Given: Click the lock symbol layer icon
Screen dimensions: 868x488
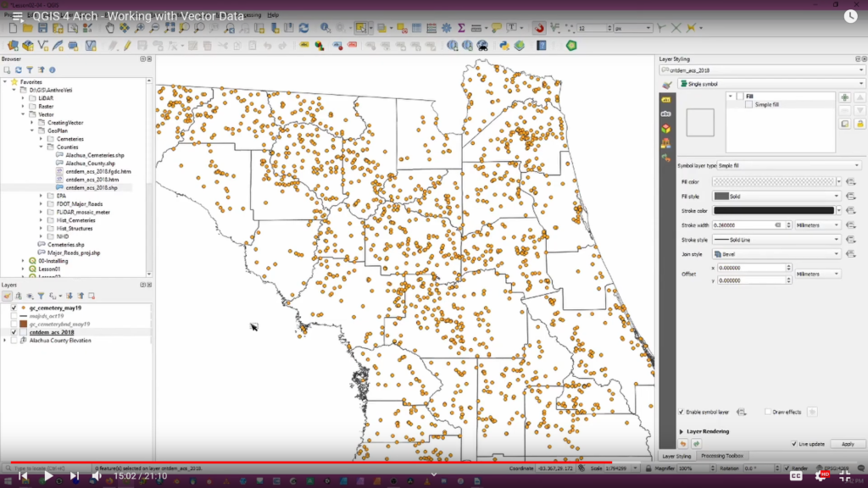Looking at the screenshot, I should pos(860,124).
